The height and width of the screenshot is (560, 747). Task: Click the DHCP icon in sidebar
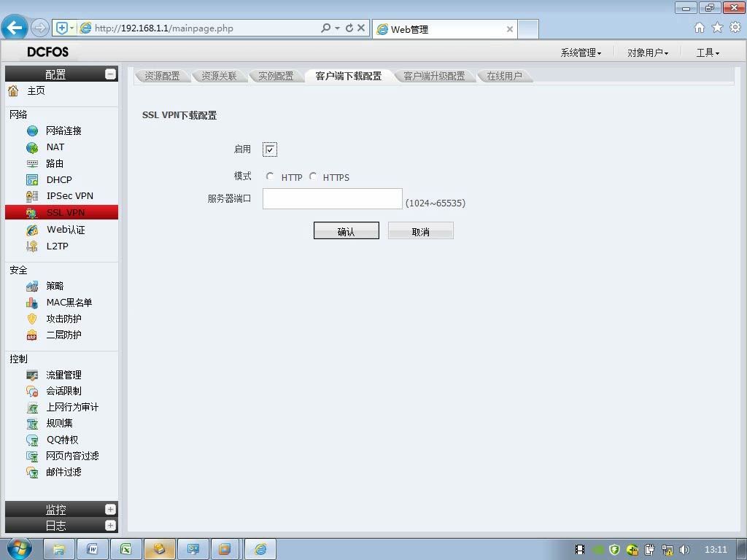pyautogui.click(x=32, y=180)
